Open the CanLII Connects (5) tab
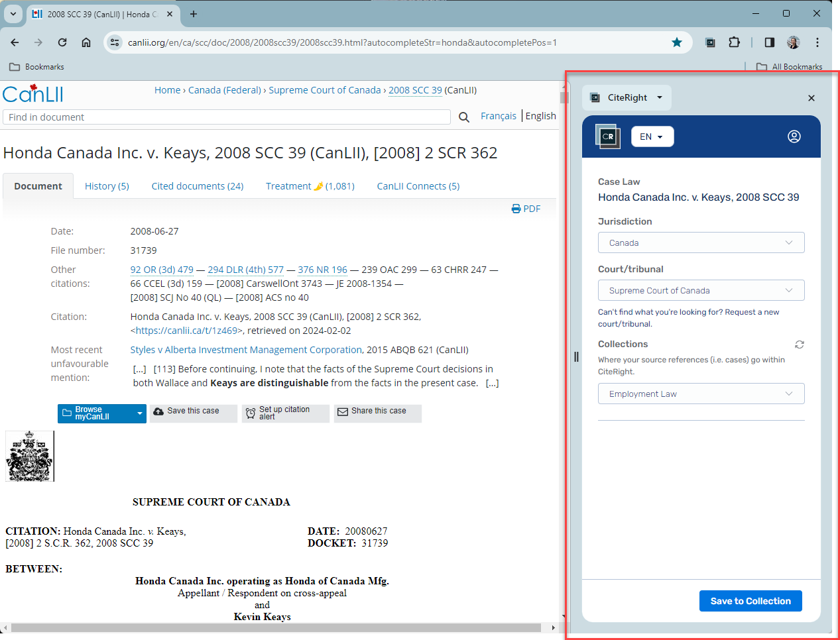840x640 pixels. 418,186
